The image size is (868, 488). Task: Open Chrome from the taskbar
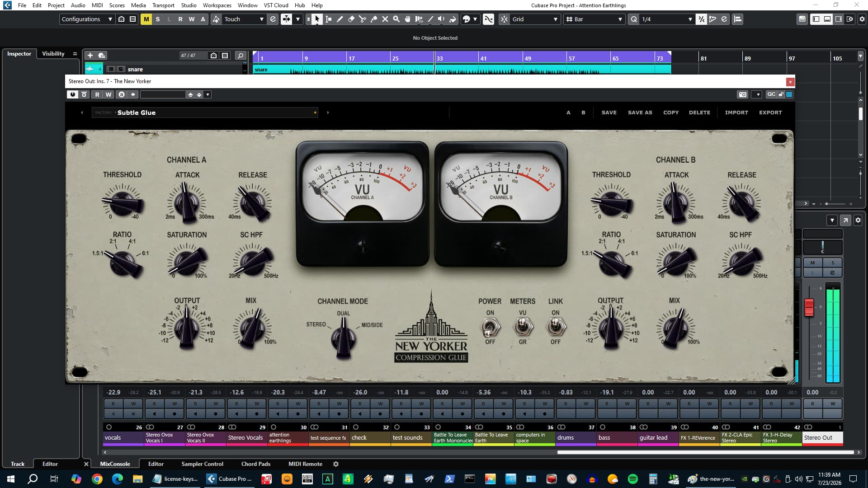pyautogui.click(x=97, y=479)
